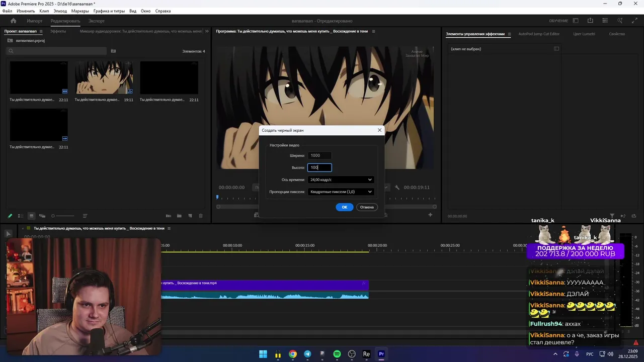Open Program monitor panel menu

(x=373, y=31)
